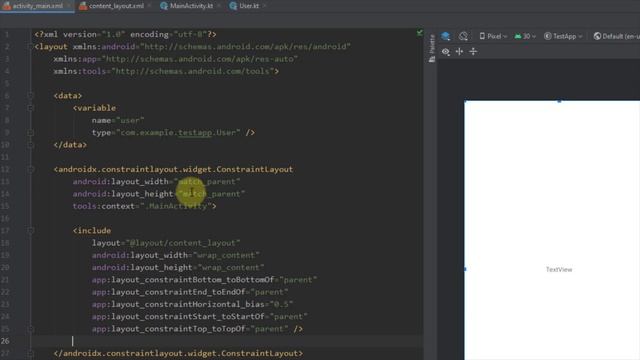Click the design surface layers icon

click(x=446, y=36)
